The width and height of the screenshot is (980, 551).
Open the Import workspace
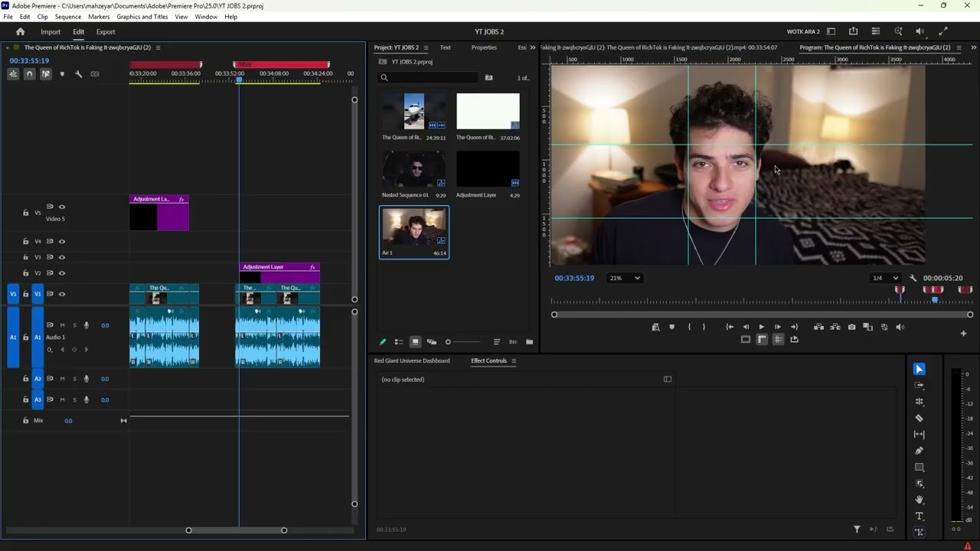pos(51,32)
